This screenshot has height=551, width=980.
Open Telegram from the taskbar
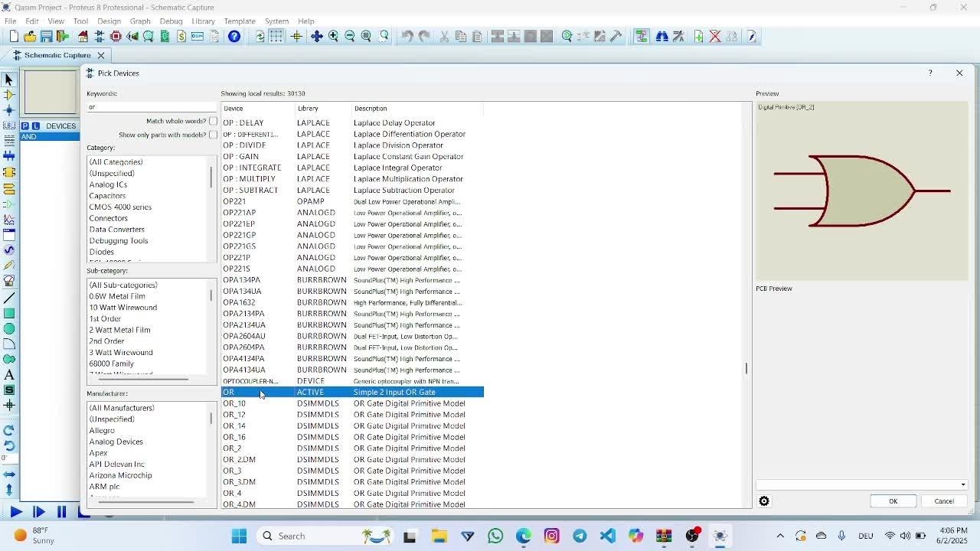(x=580, y=536)
